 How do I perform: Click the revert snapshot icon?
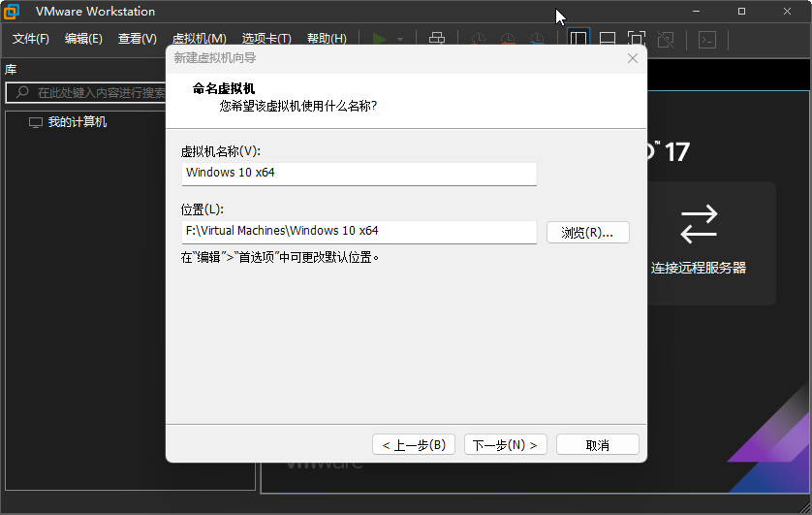click(508, 40)
